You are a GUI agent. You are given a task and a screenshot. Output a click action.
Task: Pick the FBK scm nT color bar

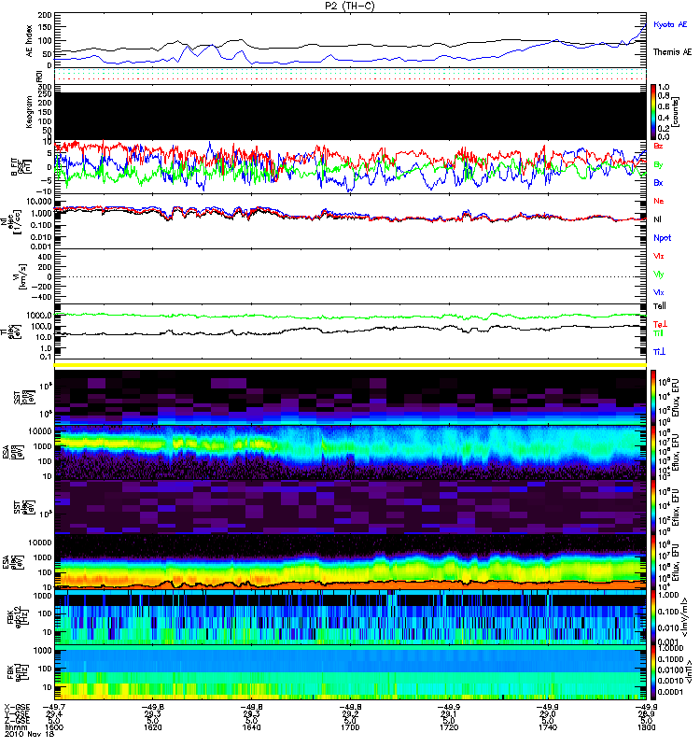pyautogui.click(x=653, y=672)
